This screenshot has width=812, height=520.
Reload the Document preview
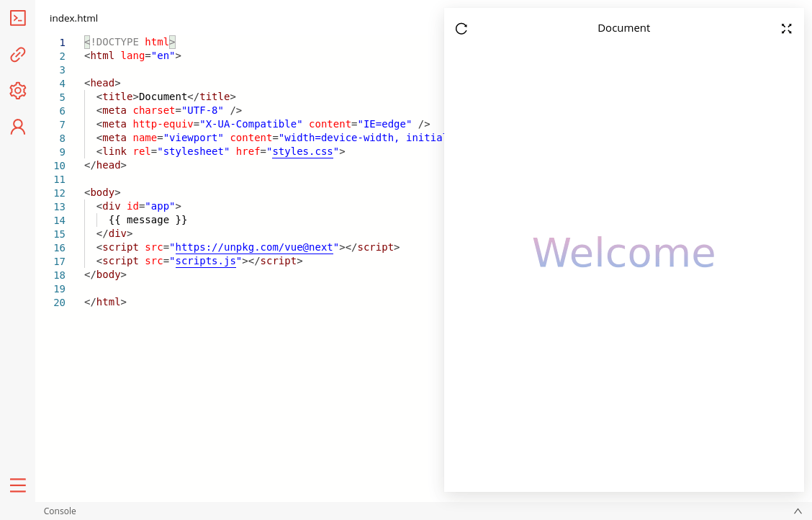(461, 29)
